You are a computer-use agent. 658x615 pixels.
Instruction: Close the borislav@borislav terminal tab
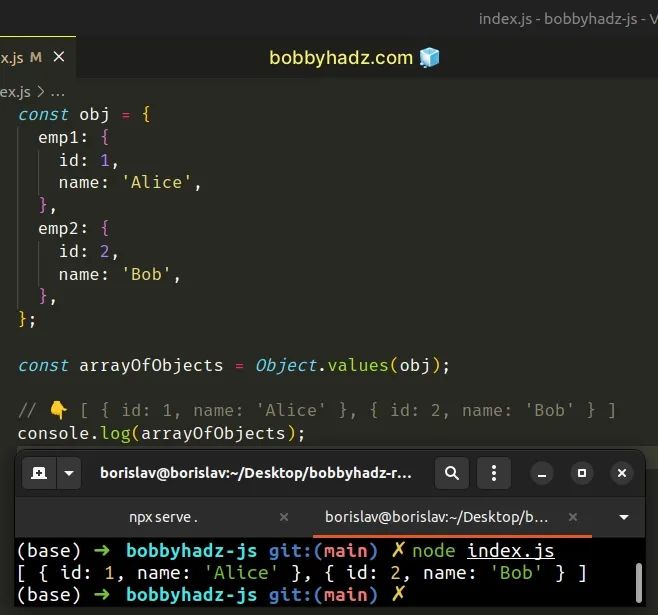tap(573, 517)
